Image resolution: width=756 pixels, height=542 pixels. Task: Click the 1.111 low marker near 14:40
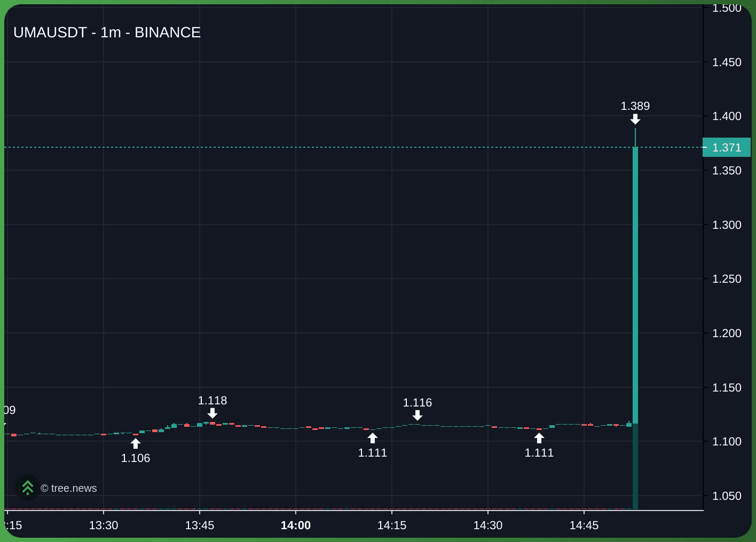(539, 453)
